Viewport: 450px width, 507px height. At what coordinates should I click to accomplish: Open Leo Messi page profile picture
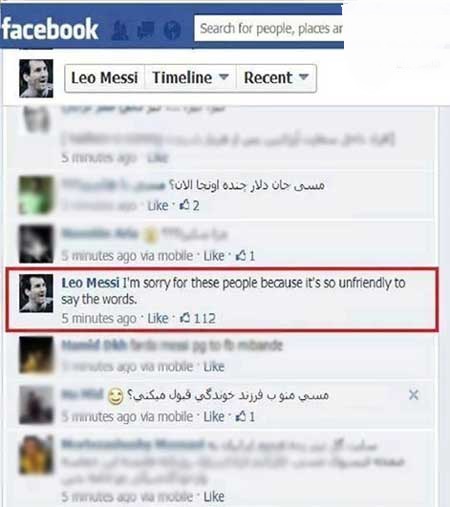tap(36, 78)
